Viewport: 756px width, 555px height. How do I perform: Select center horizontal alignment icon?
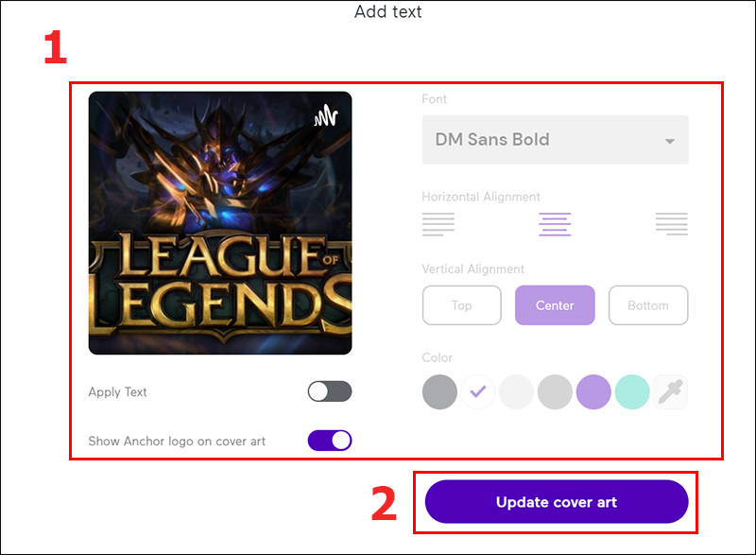(555, 224)
